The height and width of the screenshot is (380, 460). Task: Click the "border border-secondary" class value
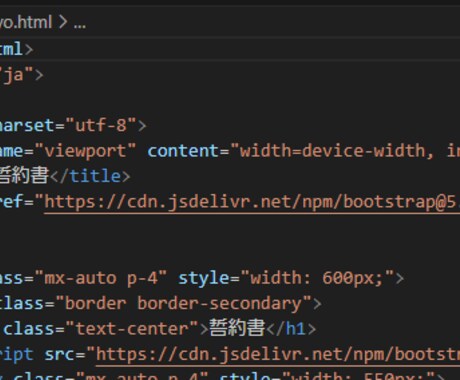tap(183, 304)
